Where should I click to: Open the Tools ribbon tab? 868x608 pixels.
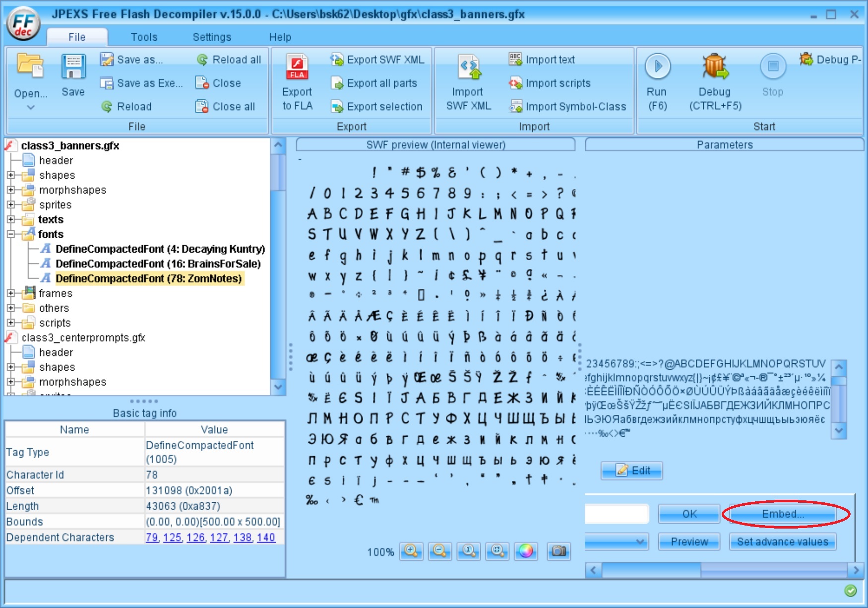tap(144, 37)
